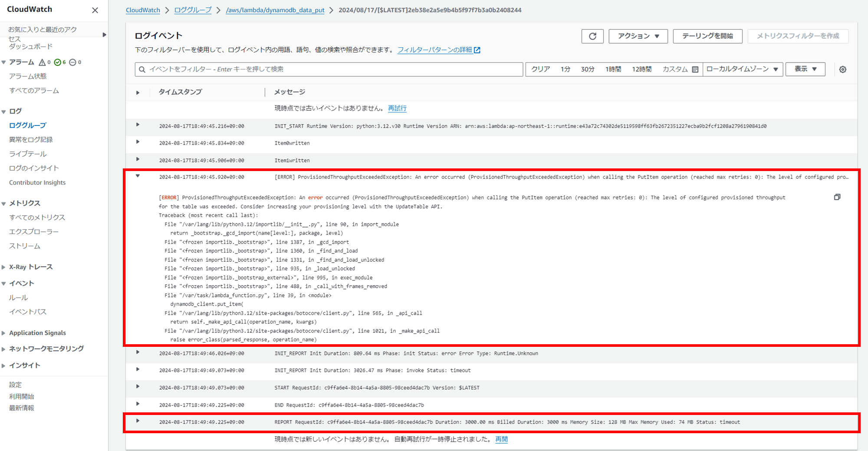
Task: Expand the Item0written log row
Action: coord(138,142)
